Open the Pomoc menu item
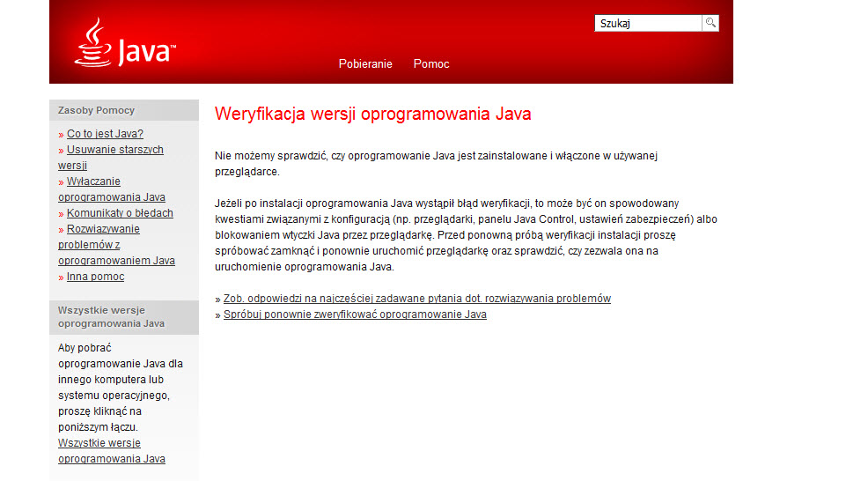 coord(431,63)
